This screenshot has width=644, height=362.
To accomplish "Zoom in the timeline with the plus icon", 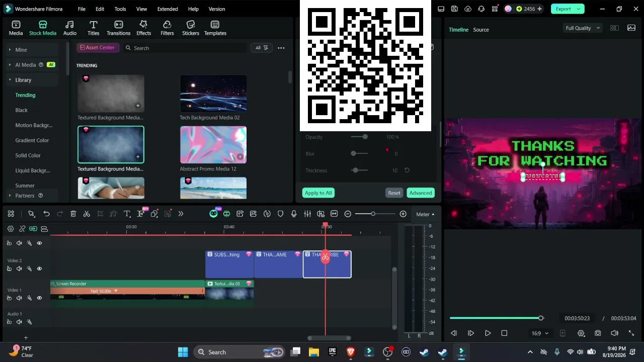I will (403, 214).
